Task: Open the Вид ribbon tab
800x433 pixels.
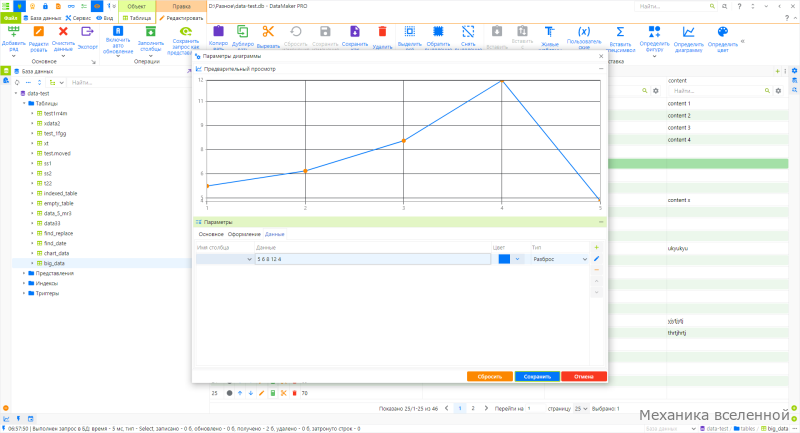Action: 105,18
